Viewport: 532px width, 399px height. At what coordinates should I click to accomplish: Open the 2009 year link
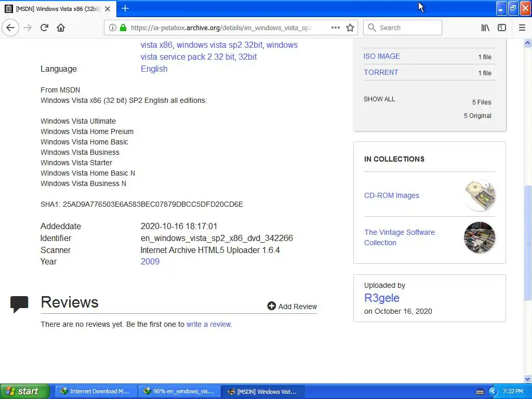[150, 262]
